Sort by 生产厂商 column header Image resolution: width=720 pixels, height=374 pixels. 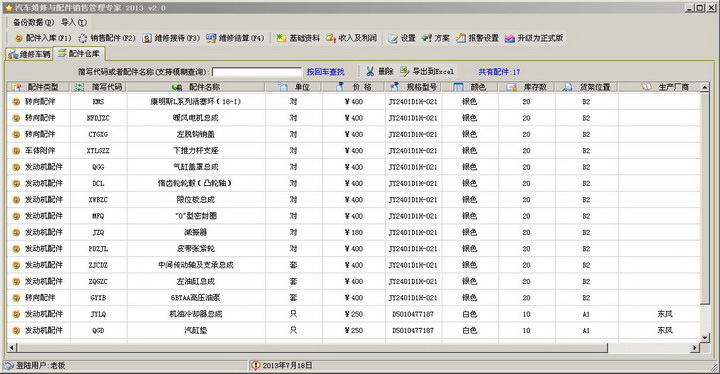tap(659, 87)
